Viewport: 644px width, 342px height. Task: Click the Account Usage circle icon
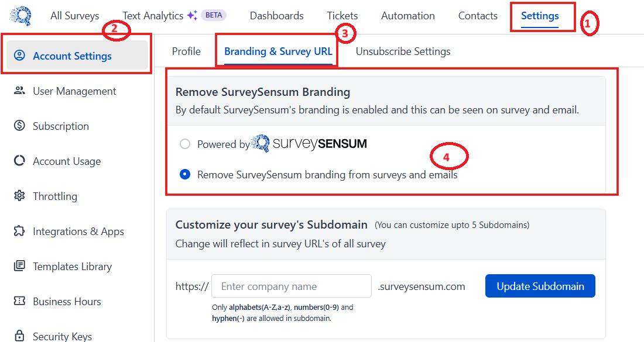20,161
